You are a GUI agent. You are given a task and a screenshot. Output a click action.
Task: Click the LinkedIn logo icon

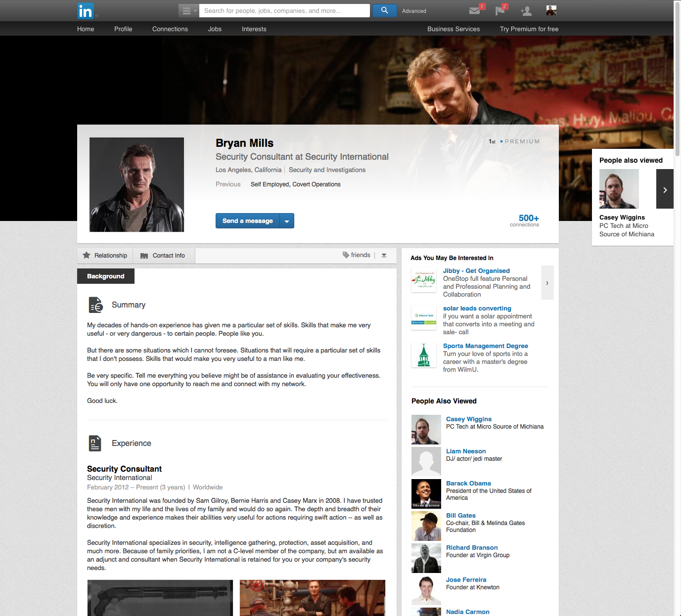click(85, 11)
